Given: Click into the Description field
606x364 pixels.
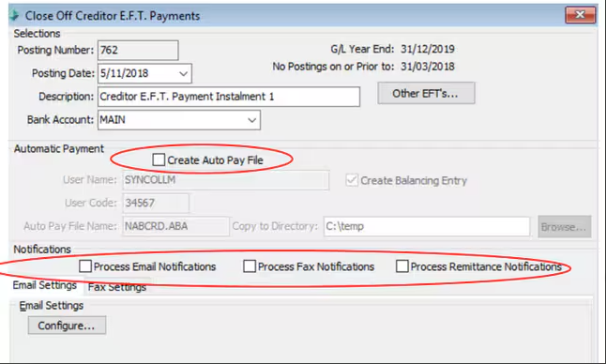Looking at the screenshot, I should click(x=229, y=97).
